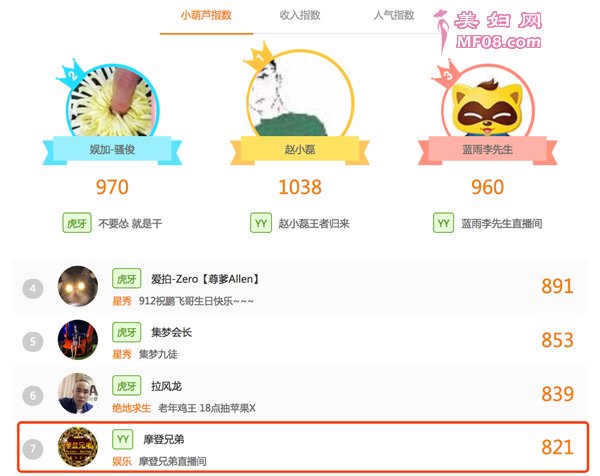This screenshot has height=476, width=600.
Task: Open first-place 赵小磊 crowned avatar
Action: click(x=300, y=93)
